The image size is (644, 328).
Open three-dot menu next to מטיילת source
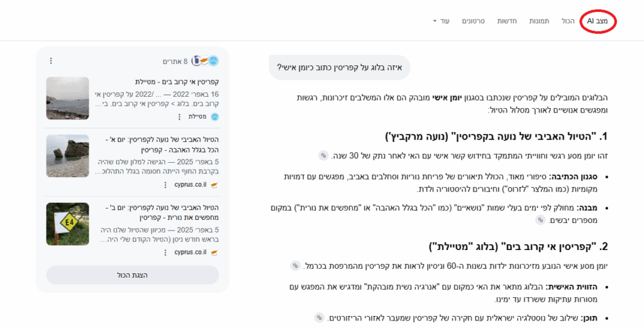coord(179,117)
